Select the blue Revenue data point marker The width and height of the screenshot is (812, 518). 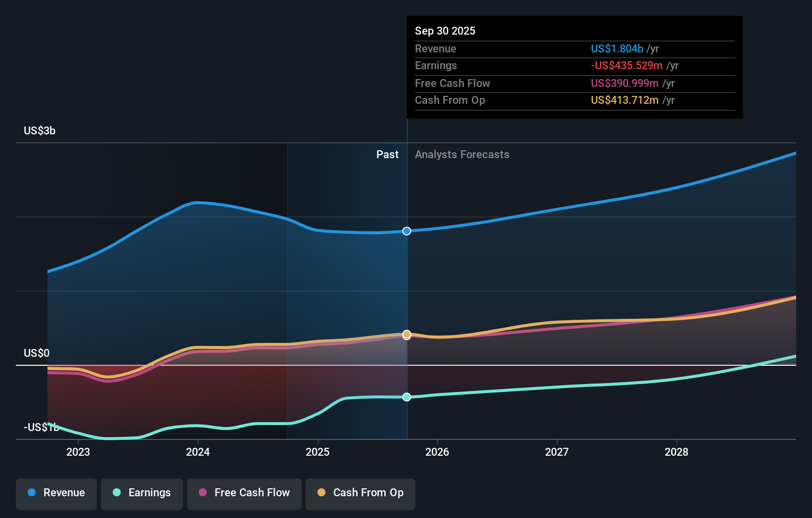[x=406, y=231]
